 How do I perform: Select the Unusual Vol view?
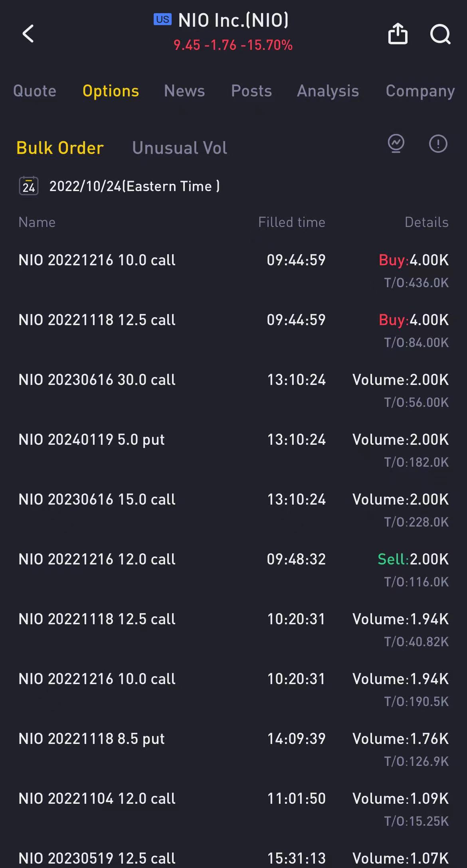[x=180, y=148]
